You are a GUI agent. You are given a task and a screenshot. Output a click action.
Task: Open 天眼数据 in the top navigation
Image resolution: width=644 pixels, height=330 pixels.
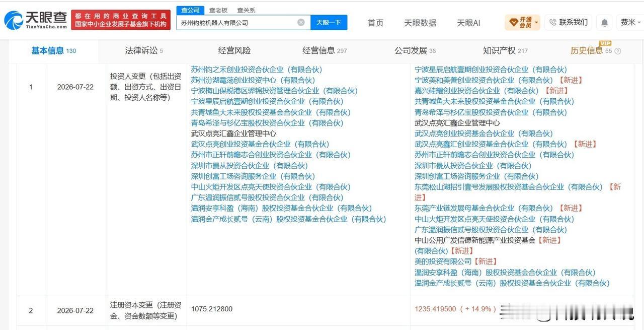420,23
